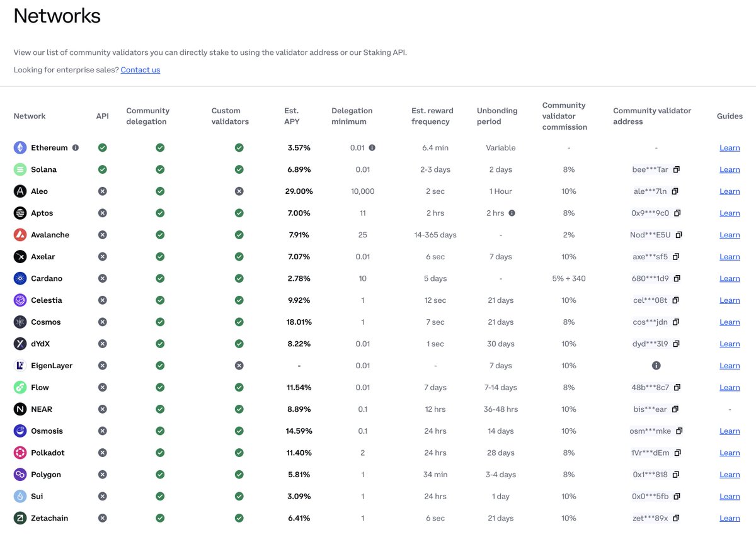Click the gray API cross for Aleo
756x542 pixels.
pos(103,191)
